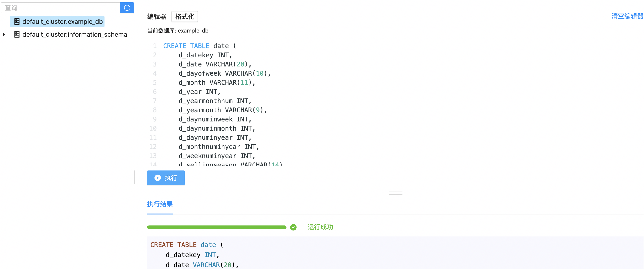Click the refresh icon next to search
The image size is (644, 269).
pyautogui.click(x=127, y=8)
